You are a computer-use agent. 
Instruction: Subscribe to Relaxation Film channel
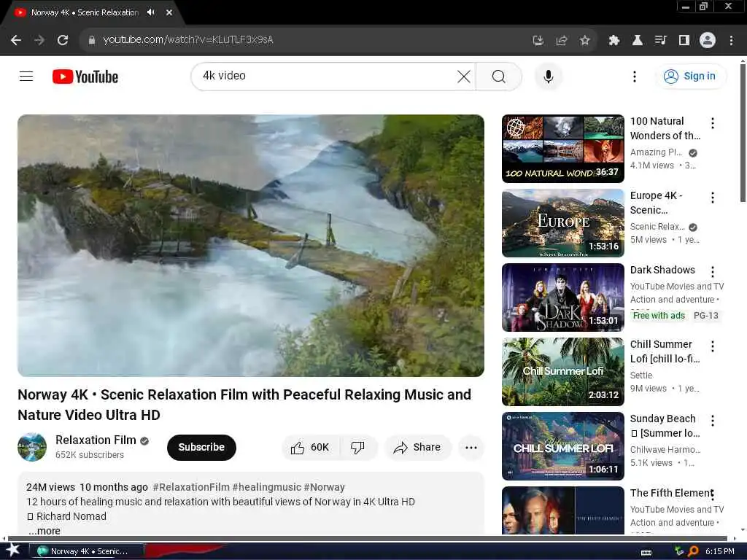[x=201, y=447]
